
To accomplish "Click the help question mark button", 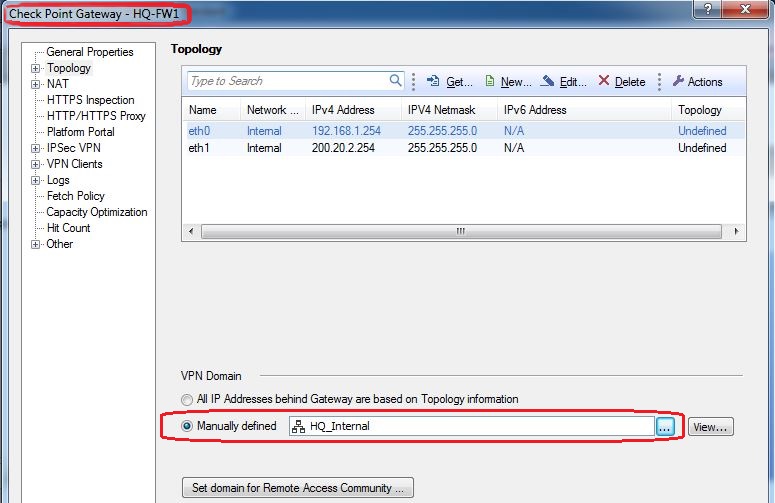I will [707, 8].
